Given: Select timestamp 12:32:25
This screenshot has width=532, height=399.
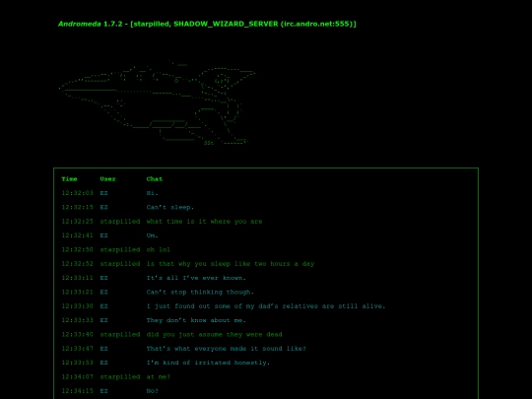Looking at the screenshot, I should point(77,222).
